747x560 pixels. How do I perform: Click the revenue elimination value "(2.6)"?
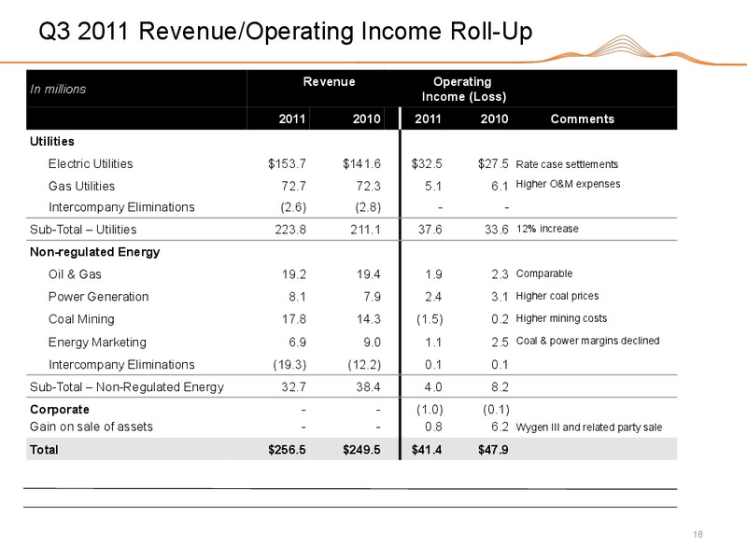click(293, 207)
